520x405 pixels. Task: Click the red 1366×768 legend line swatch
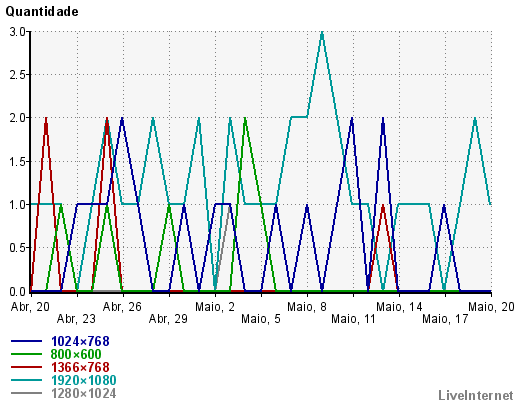coord(27,367)
